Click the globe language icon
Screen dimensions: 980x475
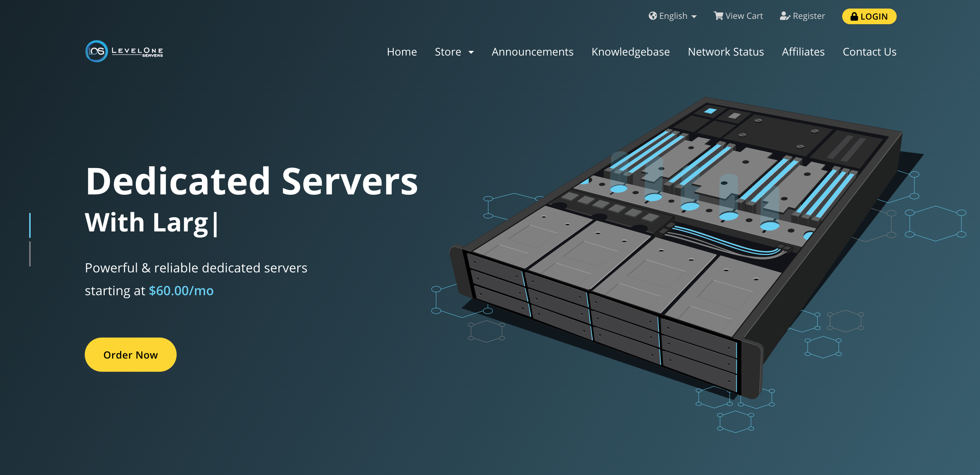click(652, 16)
